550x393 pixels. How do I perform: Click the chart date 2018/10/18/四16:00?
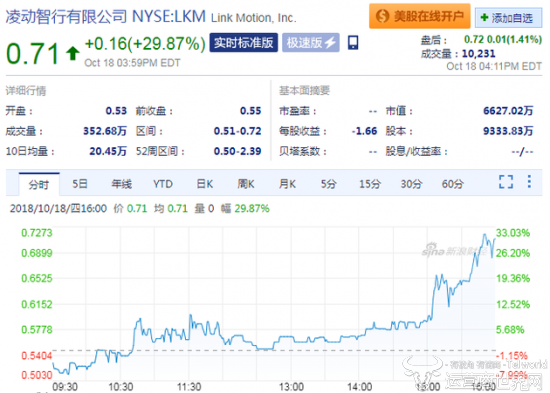click(x=59, y=208)
